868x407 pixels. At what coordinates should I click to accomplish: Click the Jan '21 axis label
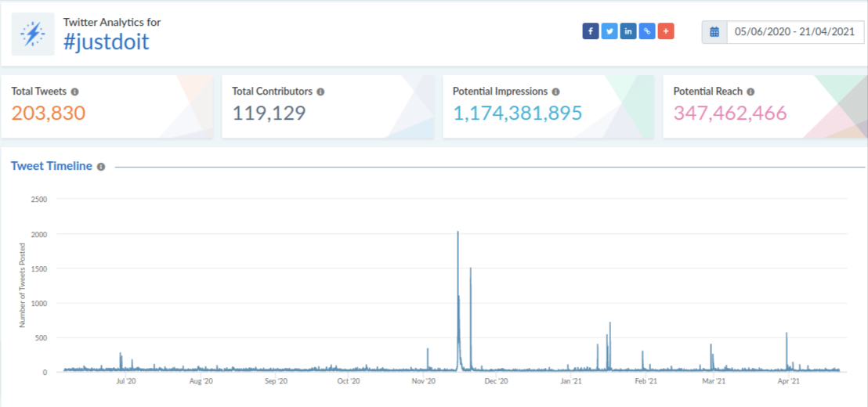tap(571, 381)
